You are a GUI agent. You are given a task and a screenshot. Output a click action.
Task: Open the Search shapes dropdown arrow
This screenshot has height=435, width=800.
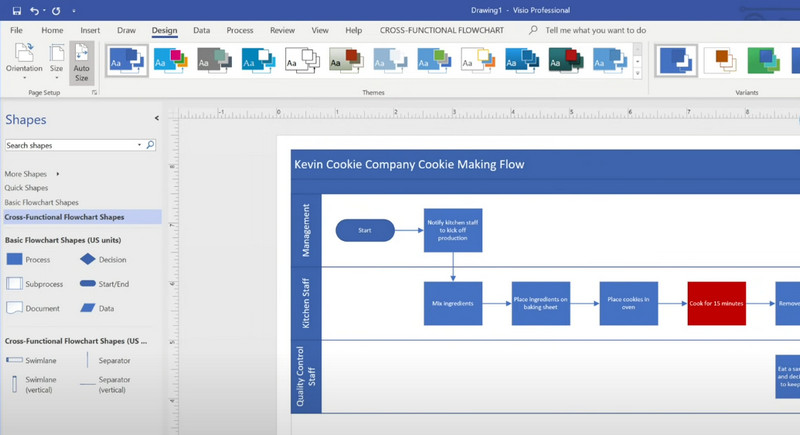(x=139, y=145)
